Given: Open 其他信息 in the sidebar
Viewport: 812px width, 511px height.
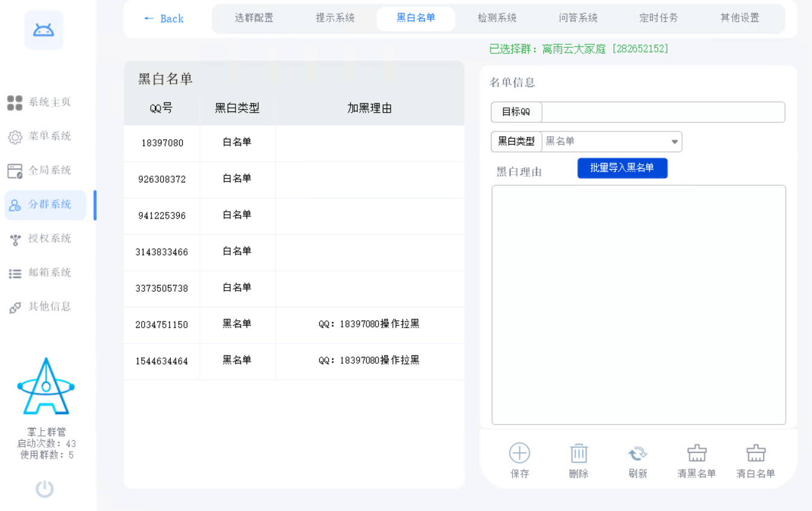Looking at the screenshot, I should (x=40, y=307).
